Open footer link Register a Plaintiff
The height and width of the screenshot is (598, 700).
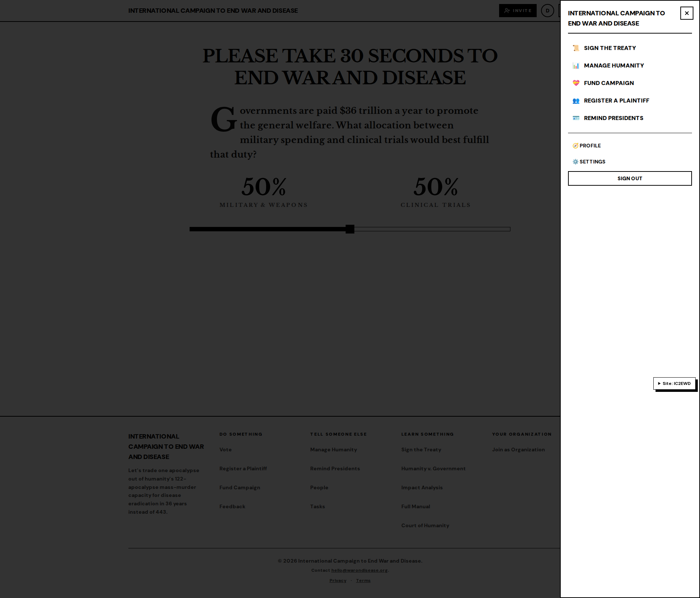coord(243,469)
